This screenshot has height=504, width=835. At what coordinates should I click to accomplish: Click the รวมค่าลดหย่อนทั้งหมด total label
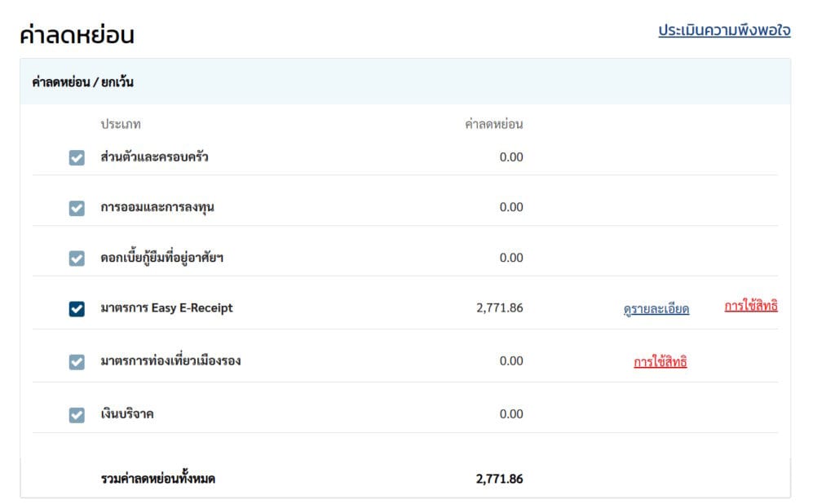coord(158,479)
